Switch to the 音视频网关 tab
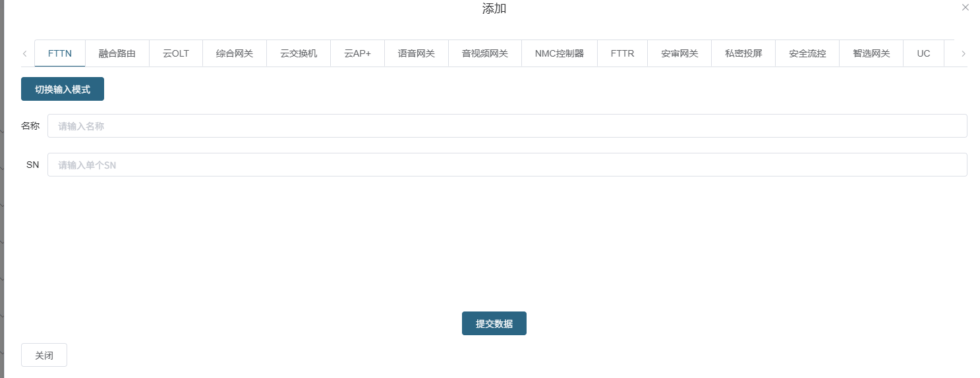 [485, 53]
